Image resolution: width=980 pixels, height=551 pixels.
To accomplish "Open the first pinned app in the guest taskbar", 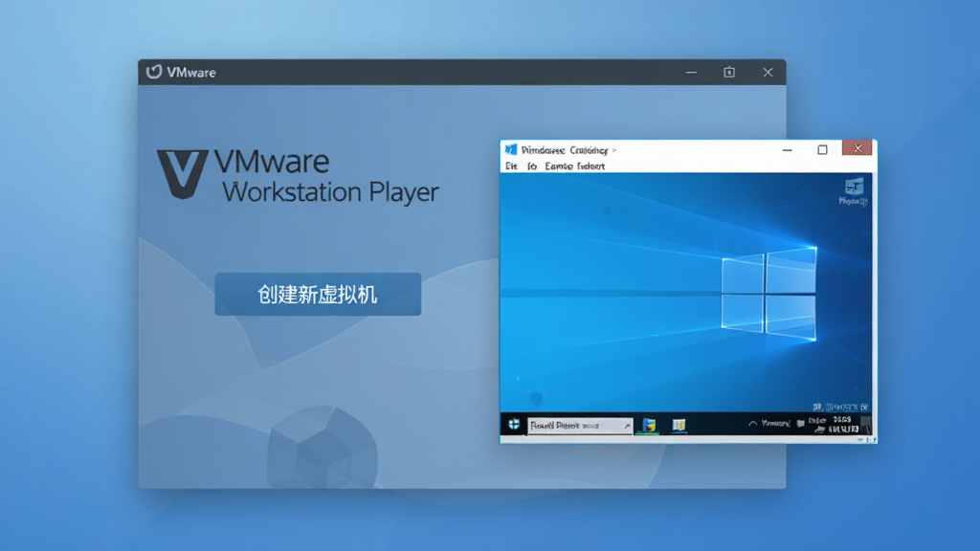I will [x=649, y=426].
